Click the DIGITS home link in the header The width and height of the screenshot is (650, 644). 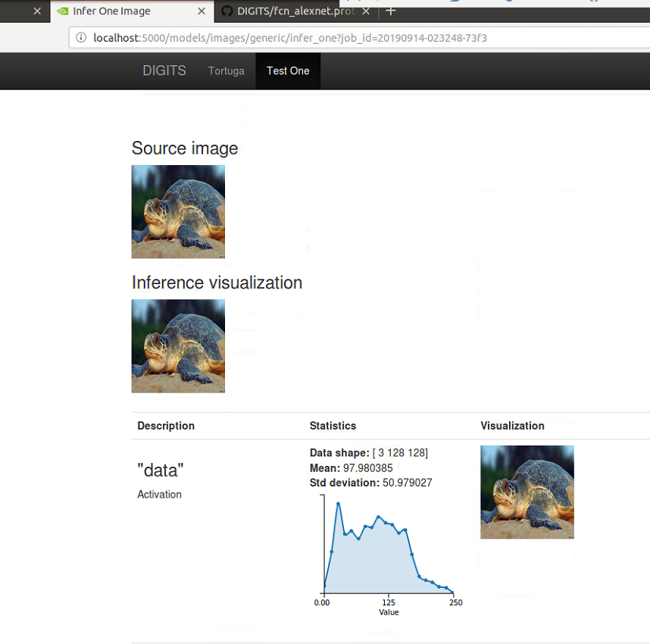click(x=164, y=70)
